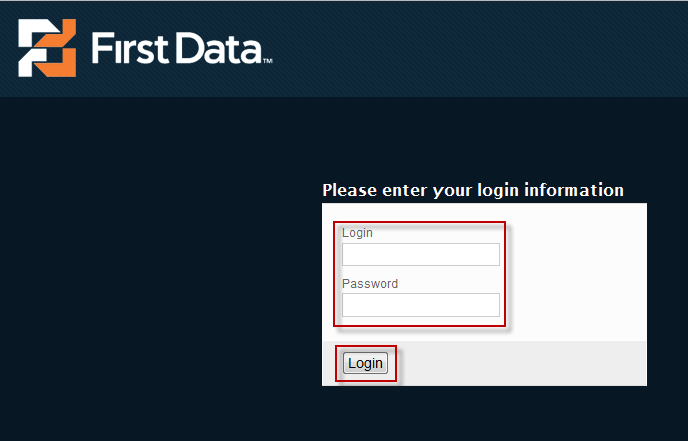This screenshot has height=441, width=688.
Task: Focus the Login text input field
Action: (x=421, y=255)
